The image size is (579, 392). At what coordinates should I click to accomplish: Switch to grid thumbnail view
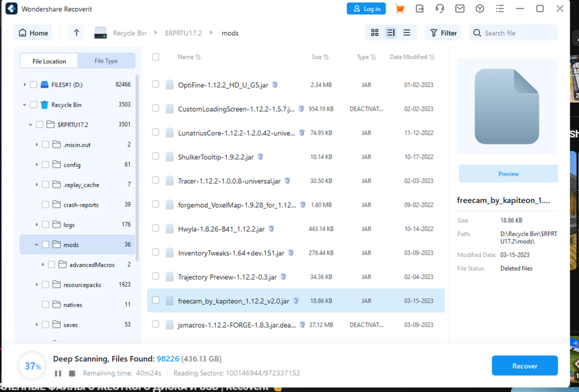pos(375,33)
